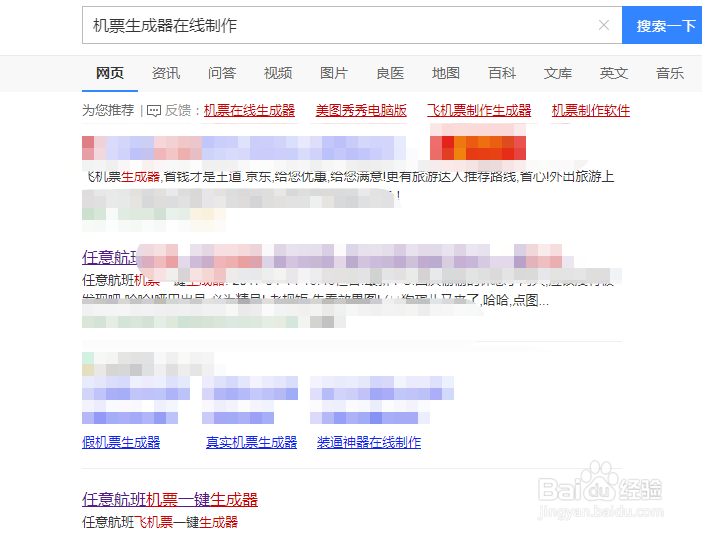Open the related link 装逼神器在线制作
Viewport: 702px width, 536px height.
click(x=369, y=442)
